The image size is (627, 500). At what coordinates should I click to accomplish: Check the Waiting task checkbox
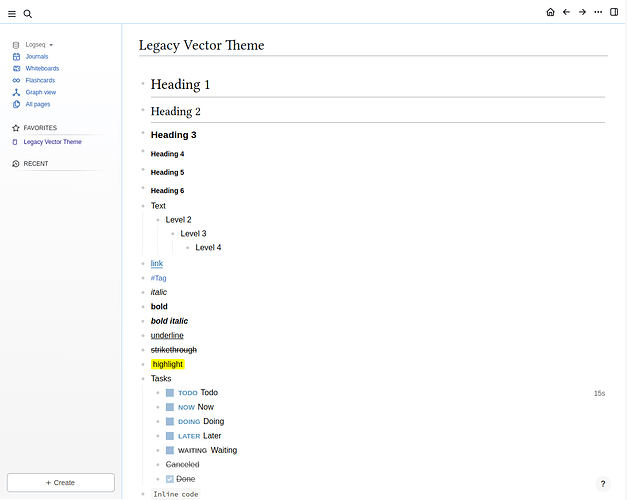point(170,450)
